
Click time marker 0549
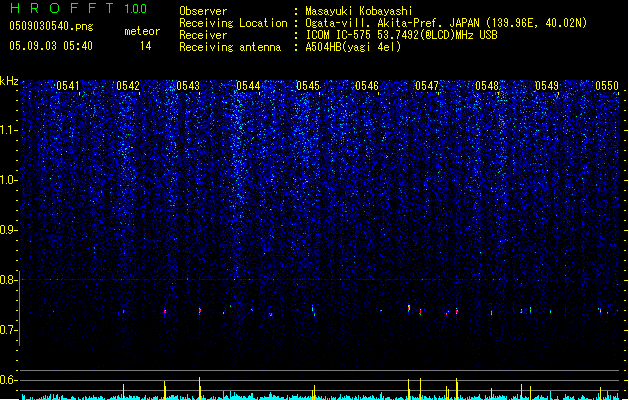[547, 86]
